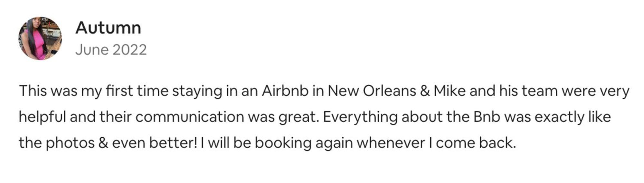Click the words New Orleans in review
Screen dimensions: 644x183
tap(372, 91)
